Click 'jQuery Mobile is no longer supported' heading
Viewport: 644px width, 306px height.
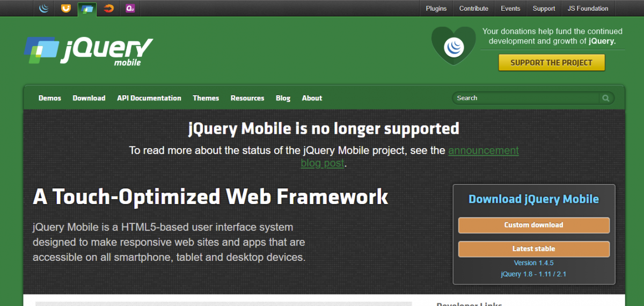click(x=324, y=129)
